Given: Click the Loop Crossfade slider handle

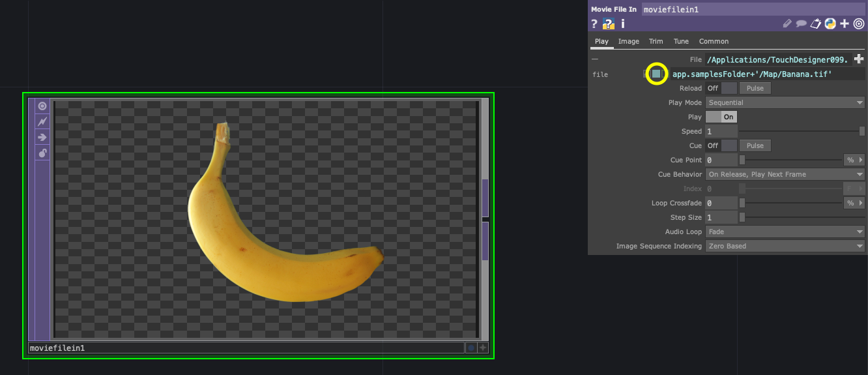Looking at the screenshot, I should click(x=742, y=203).
